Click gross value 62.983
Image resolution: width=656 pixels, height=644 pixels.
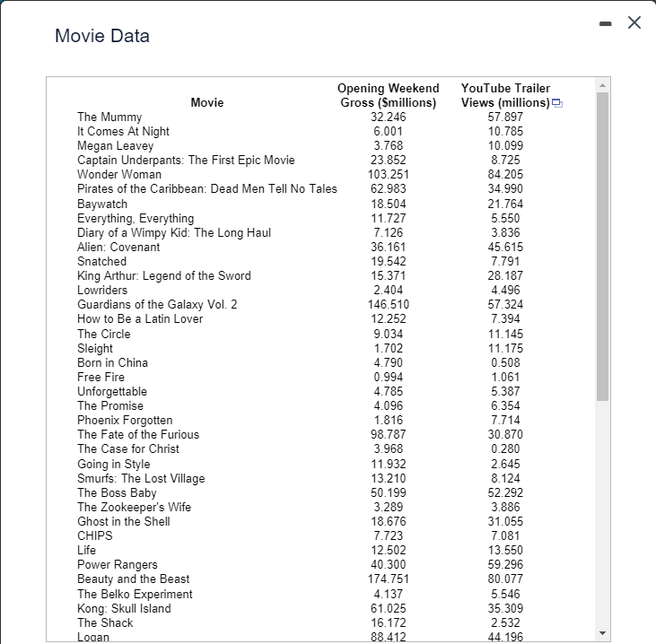pos(389,189)
